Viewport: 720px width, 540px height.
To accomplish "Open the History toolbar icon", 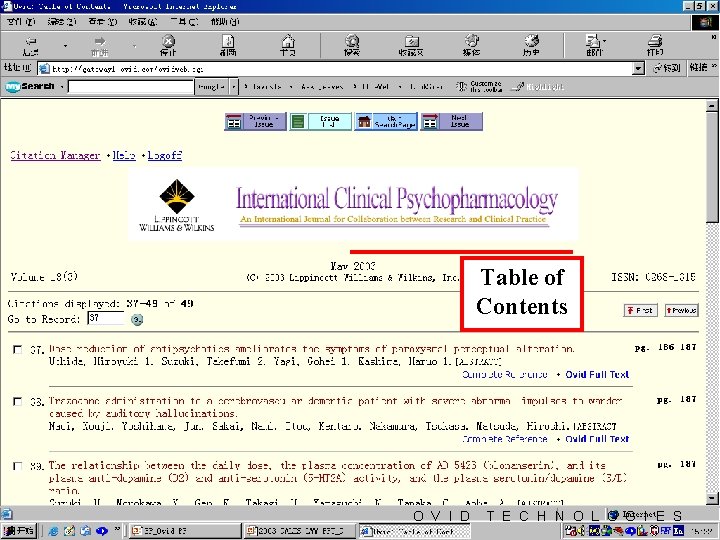I will pyautogui.click(x=531, y=45).
